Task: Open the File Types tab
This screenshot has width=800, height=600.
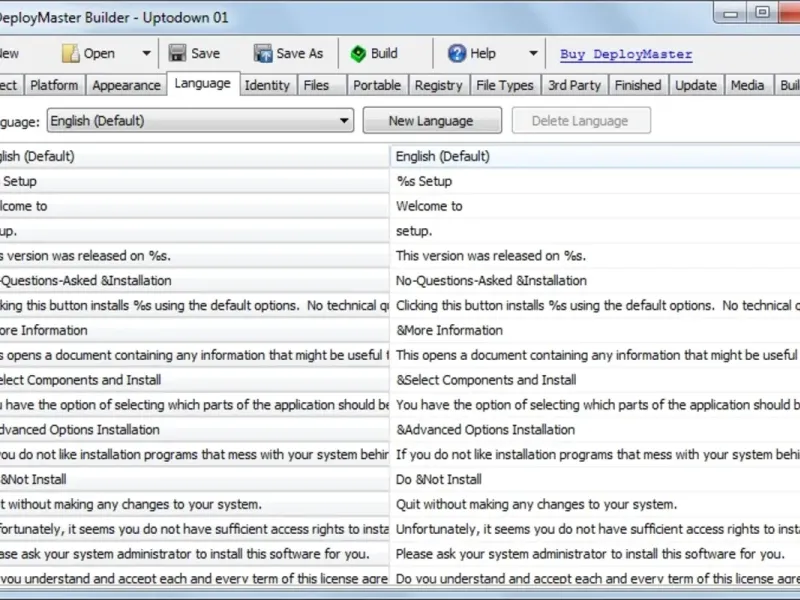Action: coord(505,85)
